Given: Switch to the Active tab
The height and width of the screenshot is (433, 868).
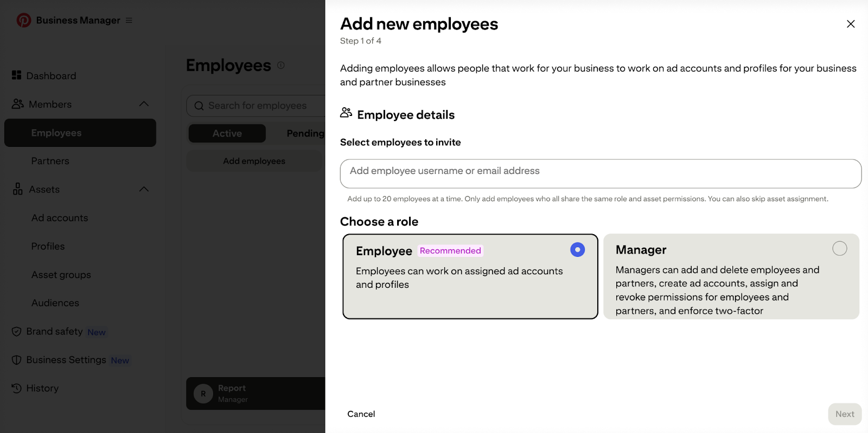Looking at the screenshot, I should [x=227, y=133].
